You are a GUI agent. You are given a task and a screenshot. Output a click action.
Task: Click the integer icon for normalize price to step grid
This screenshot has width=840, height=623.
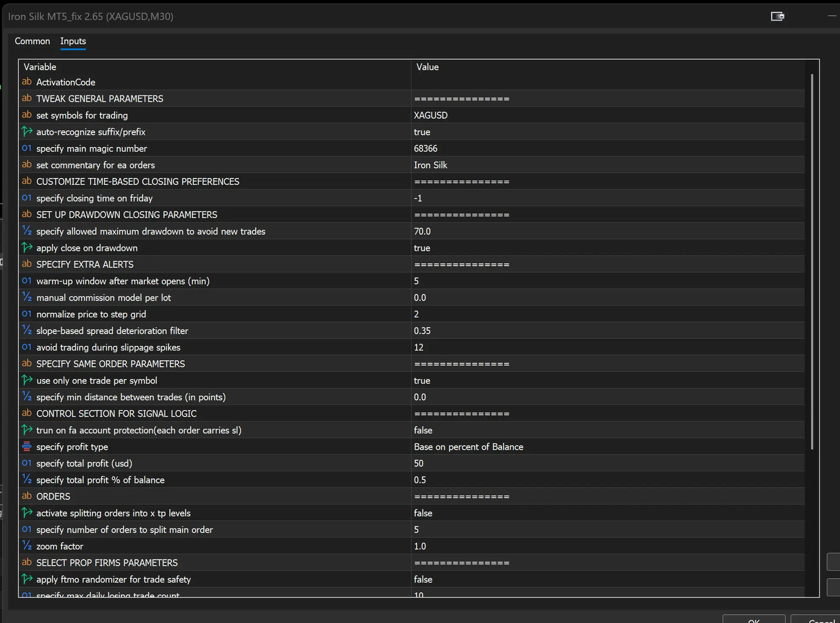pos(27,314)
